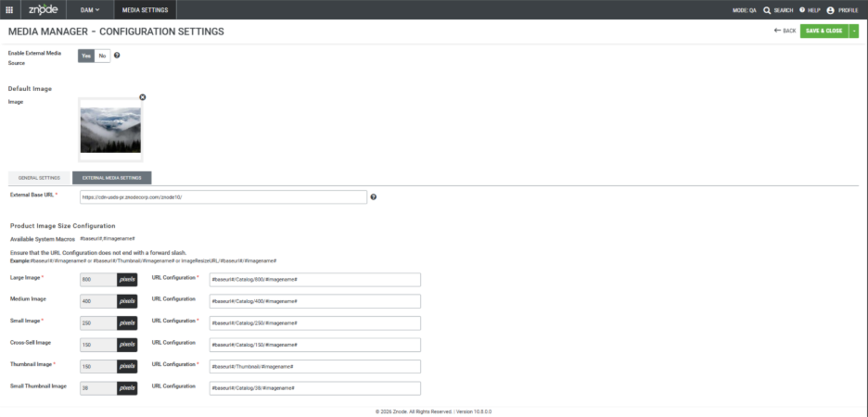Click the Znode logo
This screenshot has width=868, height=417.
[x=44, y=9]
